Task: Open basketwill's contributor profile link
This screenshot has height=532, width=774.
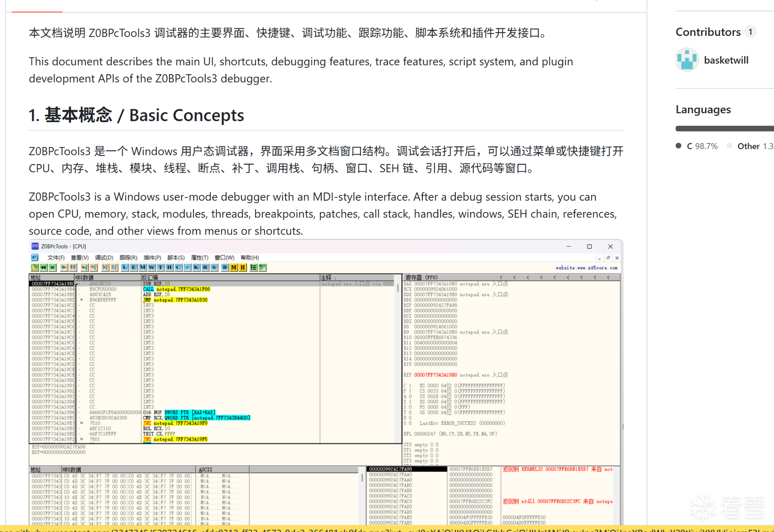Action: (x=726, y=60)
